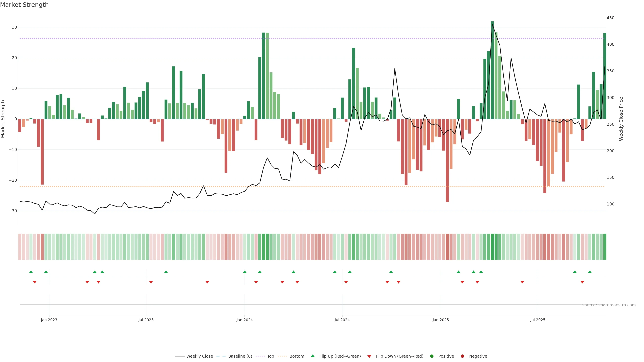Viewport: 644px width, 362px height.
Task: Click the Market Strength chart title
Action: 24,5
